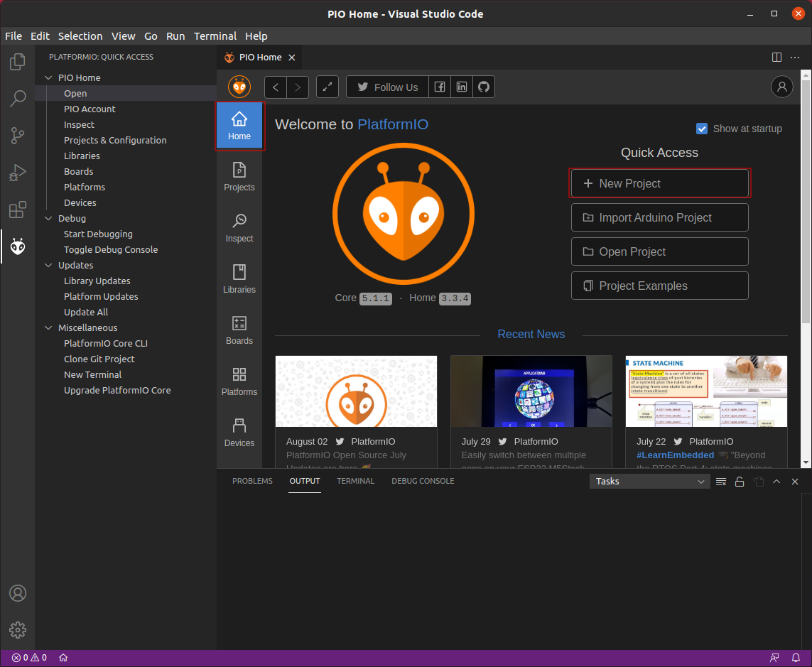
Task: Open the Manage gear icon
Action: [18, 630]
